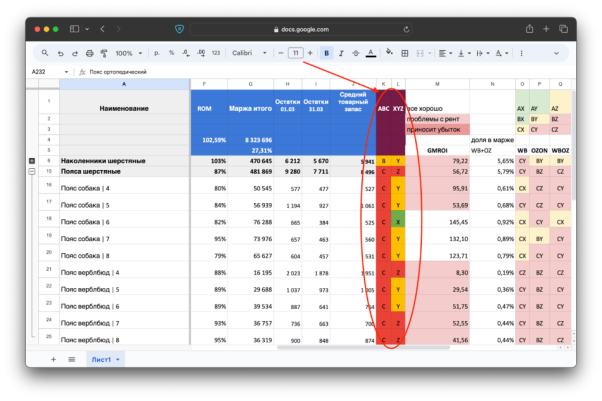Collapse the toolbar with the chevron

556,53
